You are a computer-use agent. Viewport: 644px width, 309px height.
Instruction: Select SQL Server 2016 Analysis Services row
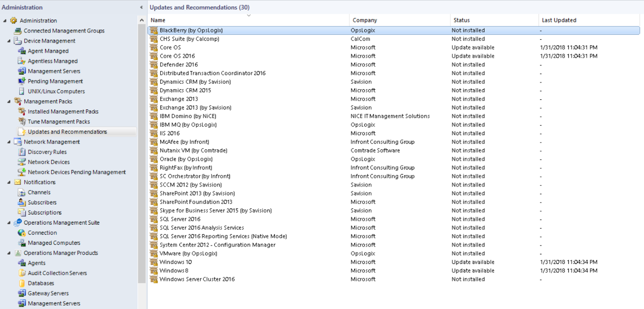(394, 228)
